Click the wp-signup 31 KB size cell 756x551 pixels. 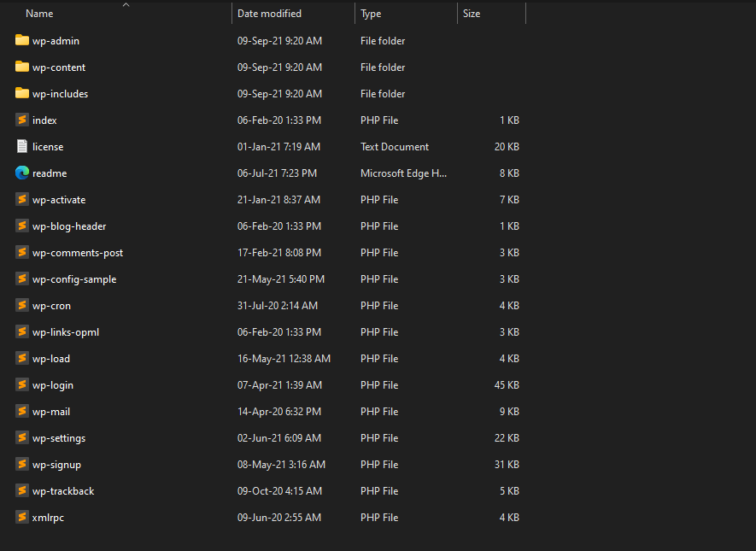(507, 464)
